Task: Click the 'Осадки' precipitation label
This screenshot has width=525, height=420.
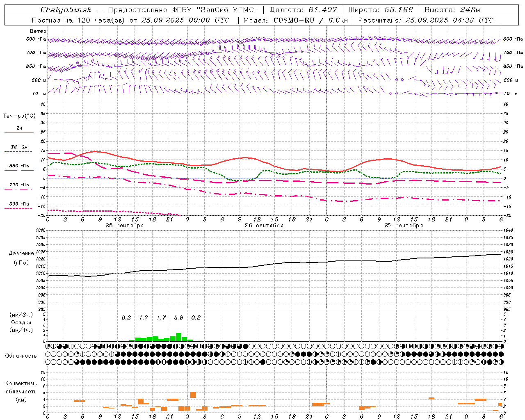Action: pos(21,322)
